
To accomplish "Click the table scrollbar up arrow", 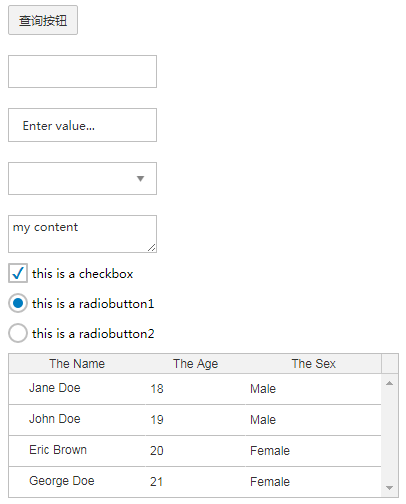I will [x=389, y=383].
